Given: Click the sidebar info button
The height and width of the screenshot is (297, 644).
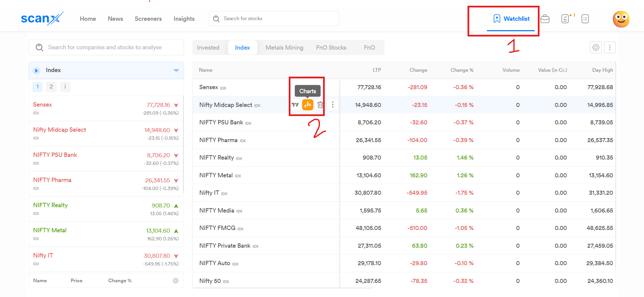Looking at the screenshot, I should click(65, 87).
